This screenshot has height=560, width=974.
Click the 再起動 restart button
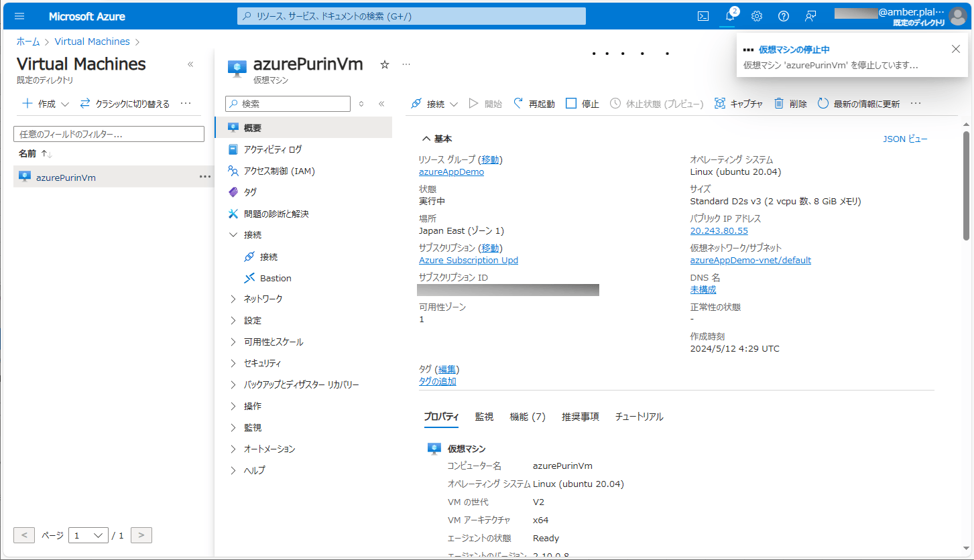tap(534, 104)
